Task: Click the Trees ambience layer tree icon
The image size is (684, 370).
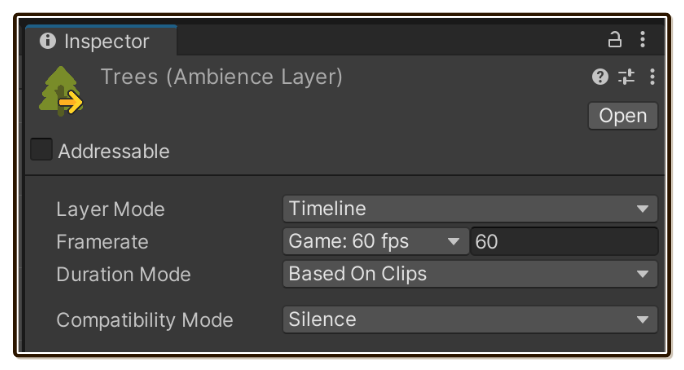Action: pos(61,91)
